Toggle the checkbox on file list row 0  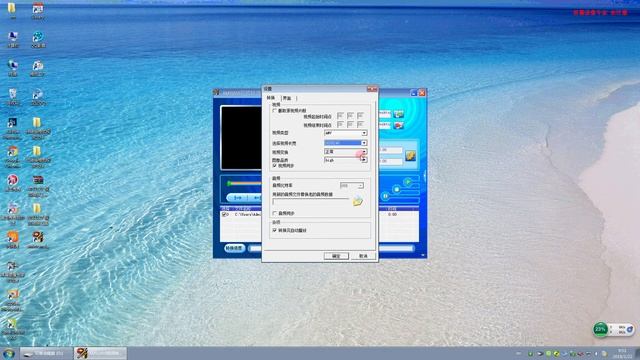click(224, 214)
